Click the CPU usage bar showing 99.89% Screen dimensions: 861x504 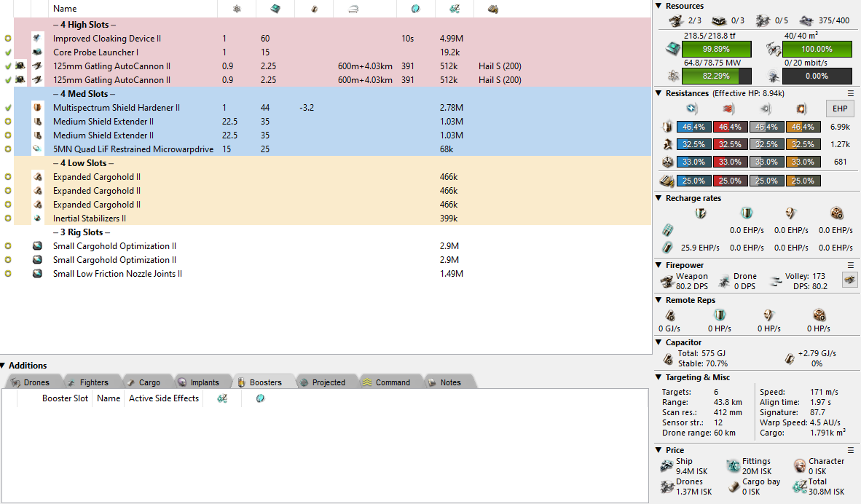coord(716,49)
